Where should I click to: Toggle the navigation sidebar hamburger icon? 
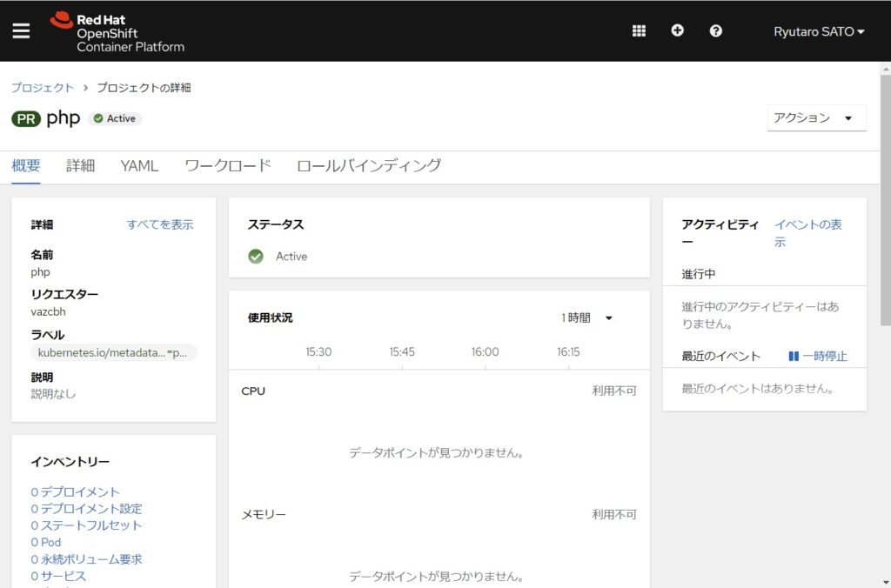(x=21, y=30)
